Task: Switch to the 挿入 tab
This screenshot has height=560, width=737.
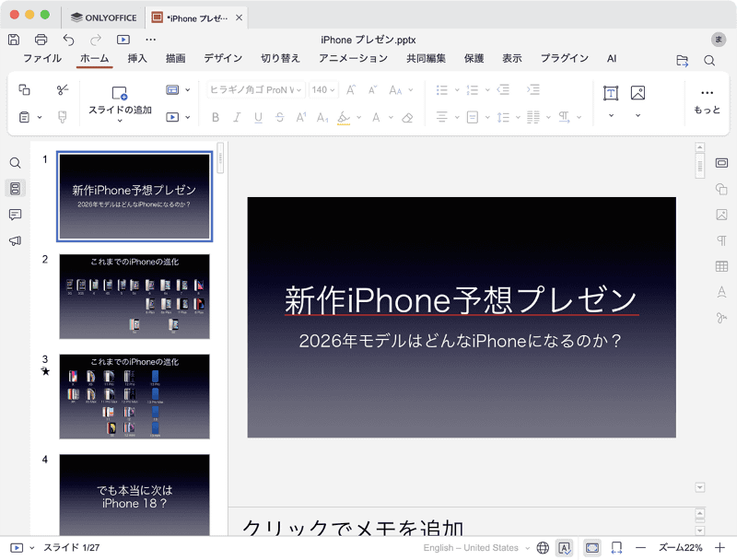Action: (137, 58)
